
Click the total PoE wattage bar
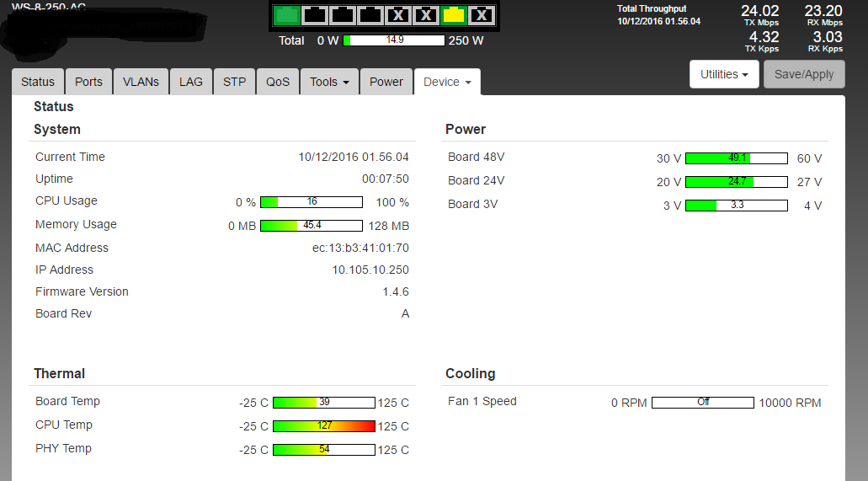click(x=394, y=40)
